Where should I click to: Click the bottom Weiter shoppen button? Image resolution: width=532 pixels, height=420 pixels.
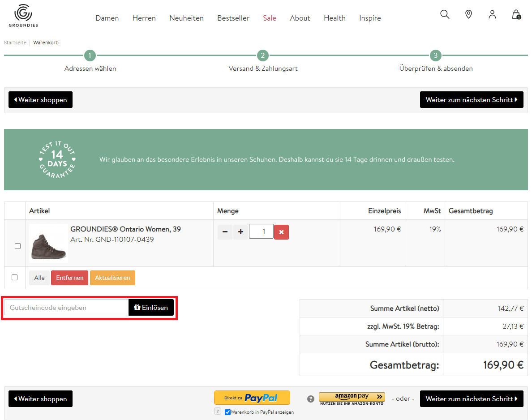tap(40, 399)
